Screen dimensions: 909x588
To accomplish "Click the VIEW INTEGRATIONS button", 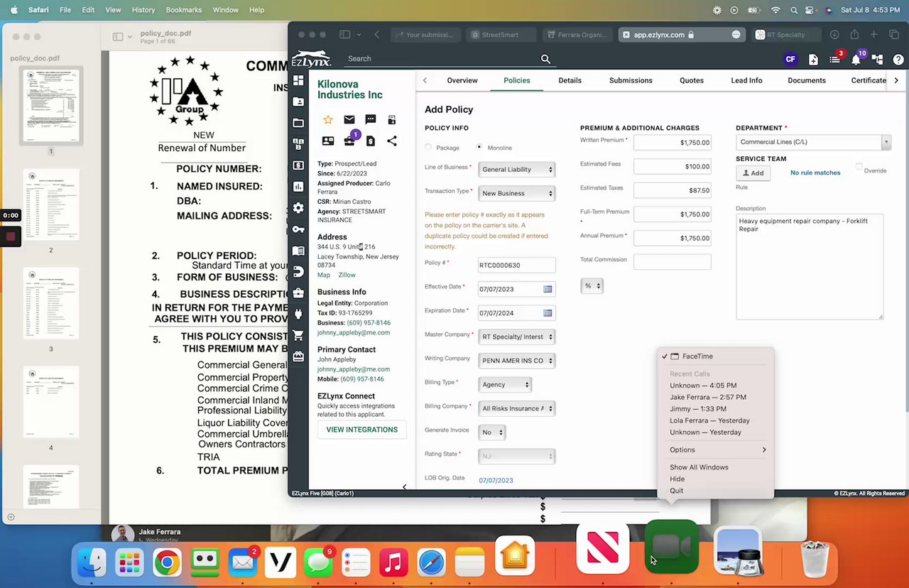I will tap(361, 430).
